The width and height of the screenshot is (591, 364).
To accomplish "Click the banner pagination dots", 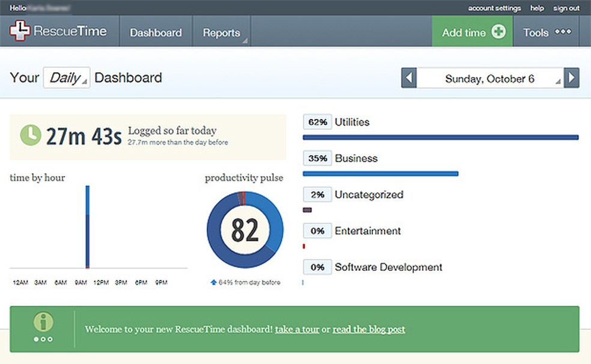I will (43, 339).
